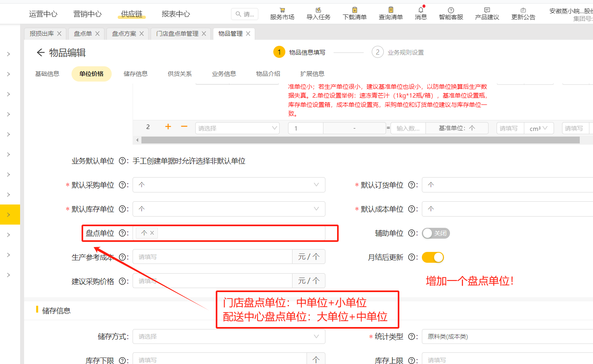Click the back arrow beside 物品编辑
593x364 pixels.
pyautogui.click(x=40, y=52)
